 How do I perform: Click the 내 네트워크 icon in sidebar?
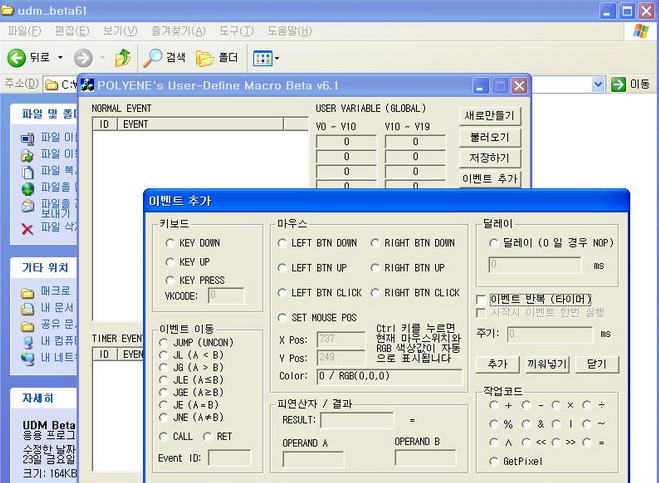coord(27,359)
